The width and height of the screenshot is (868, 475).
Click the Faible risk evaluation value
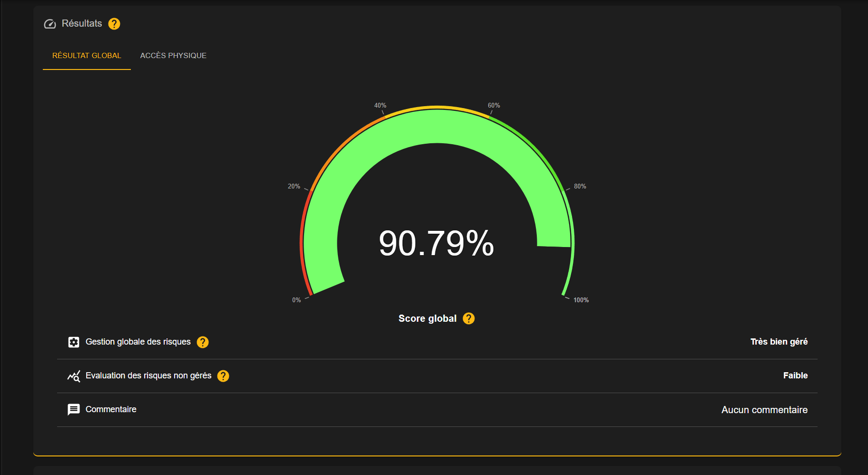(795, 376)
